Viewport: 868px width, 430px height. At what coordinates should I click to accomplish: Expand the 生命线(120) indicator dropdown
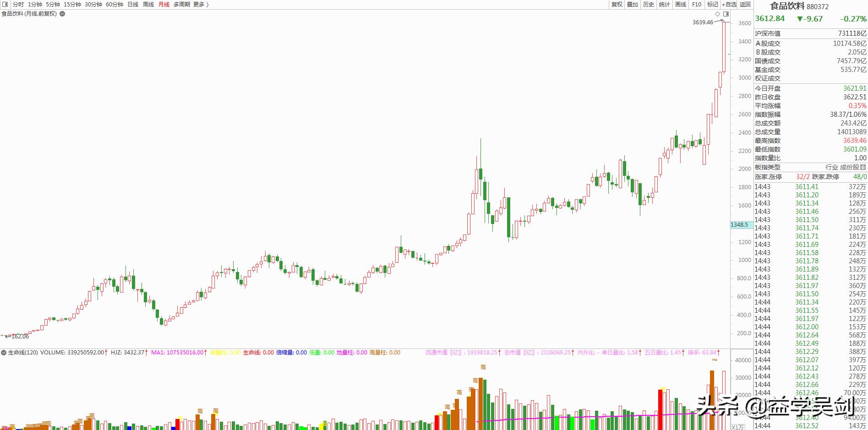(x=4, y=353)
